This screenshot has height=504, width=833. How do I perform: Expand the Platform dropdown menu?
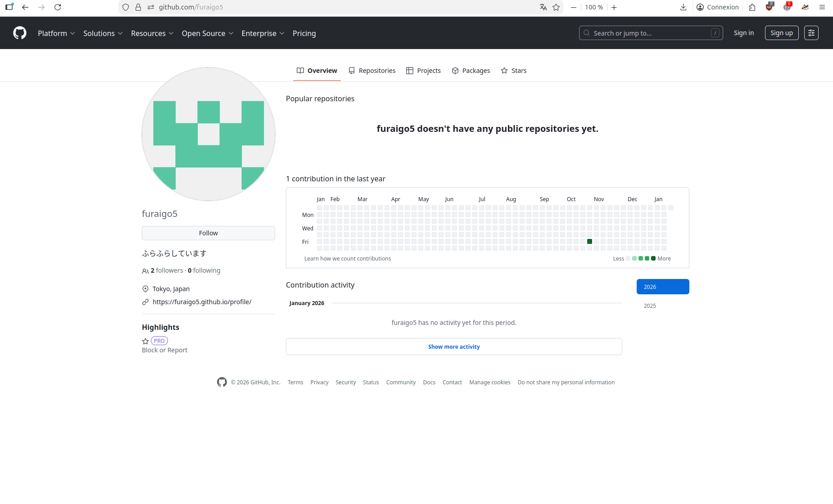point(56,33)
